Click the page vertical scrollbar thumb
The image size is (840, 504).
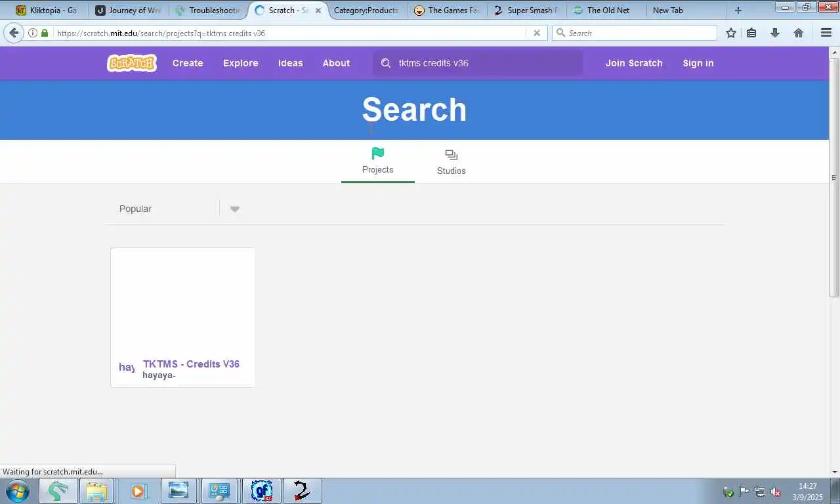pyautogui.click(x=834, y=177)
